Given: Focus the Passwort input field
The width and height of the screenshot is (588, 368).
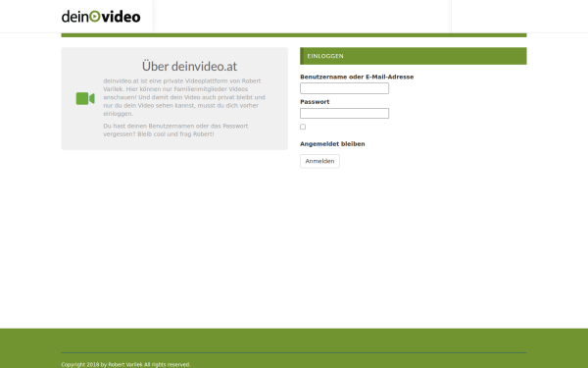Looking at the screenshot, I should [x=344, y=114].
